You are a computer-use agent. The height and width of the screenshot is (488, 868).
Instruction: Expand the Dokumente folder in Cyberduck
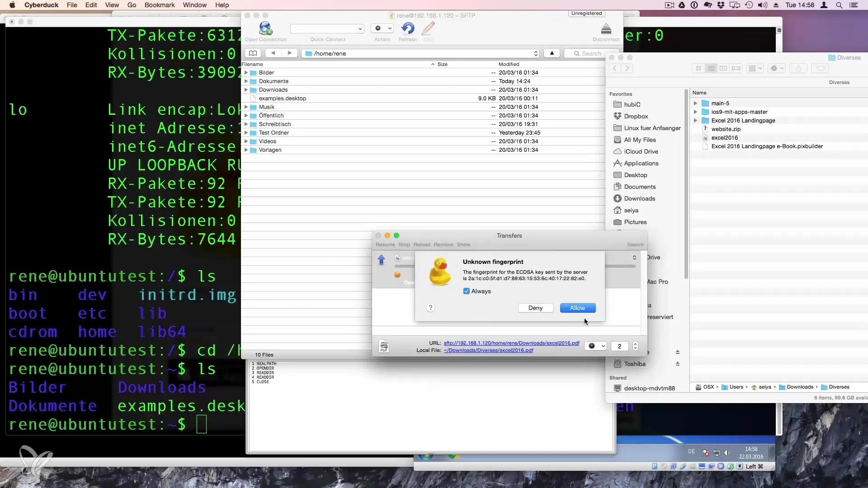click(246, 81)
